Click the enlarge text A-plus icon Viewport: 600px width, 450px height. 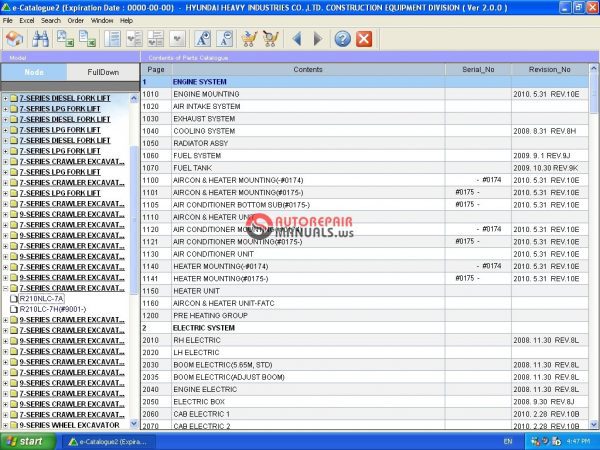202,39
